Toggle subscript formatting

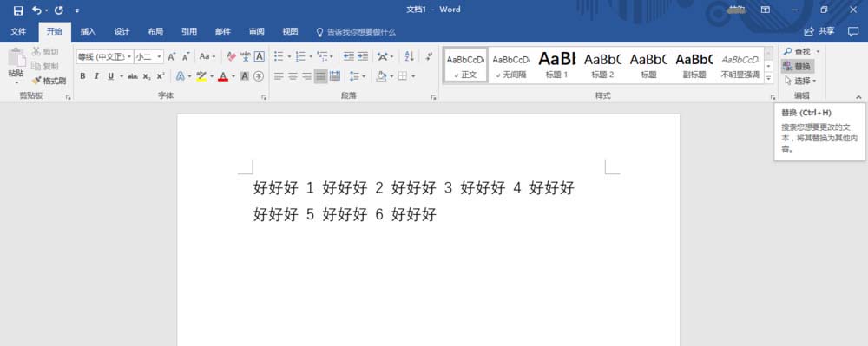147,76
